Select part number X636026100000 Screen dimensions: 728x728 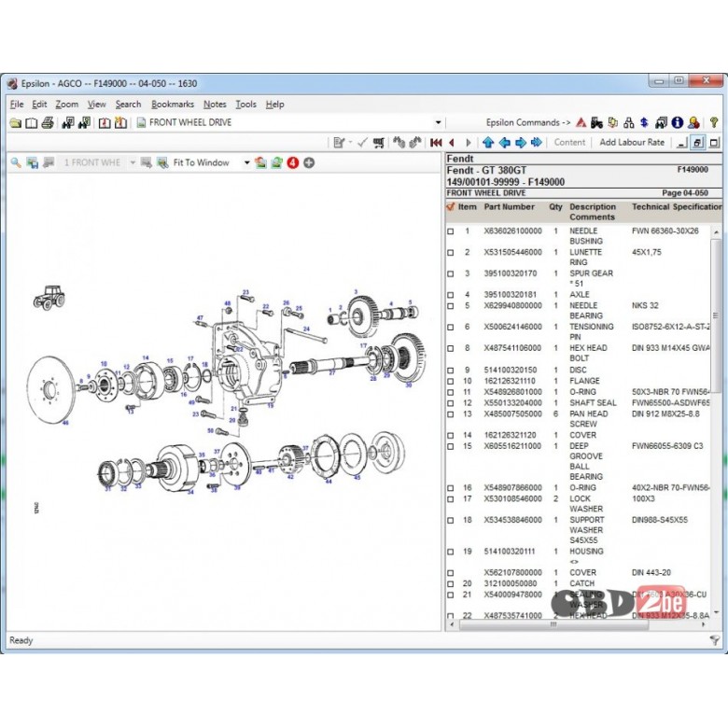tap(512, 231)
